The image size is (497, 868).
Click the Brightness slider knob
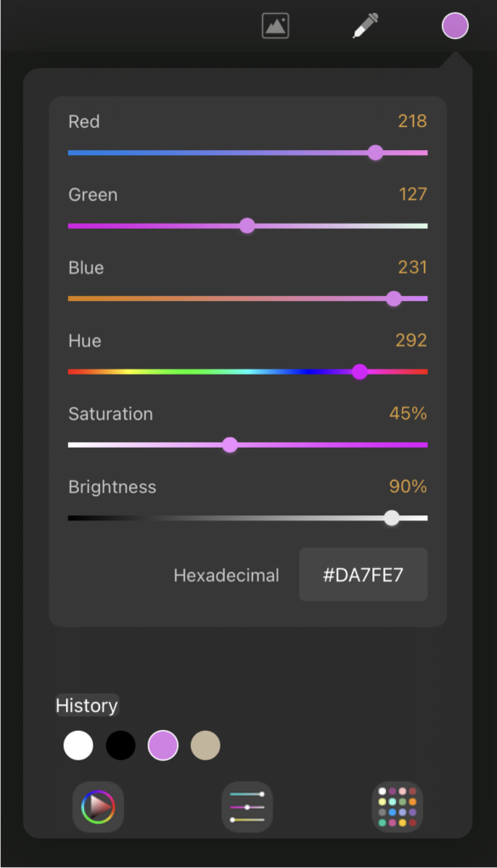[392, 518]
